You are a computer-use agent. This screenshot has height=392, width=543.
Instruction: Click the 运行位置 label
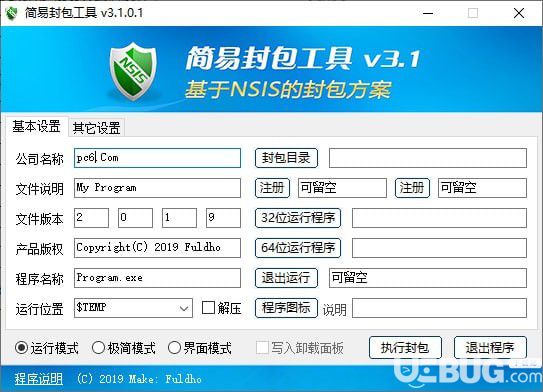[x=39, y=309]
